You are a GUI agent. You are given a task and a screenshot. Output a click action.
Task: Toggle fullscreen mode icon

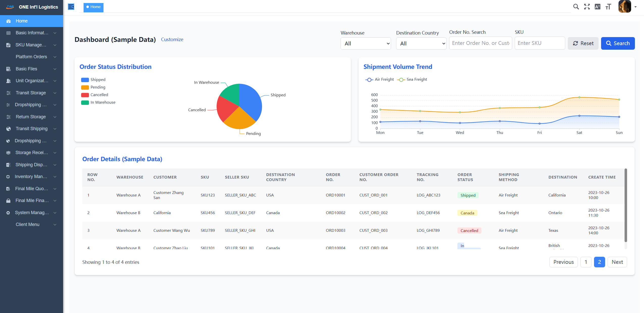587,7
